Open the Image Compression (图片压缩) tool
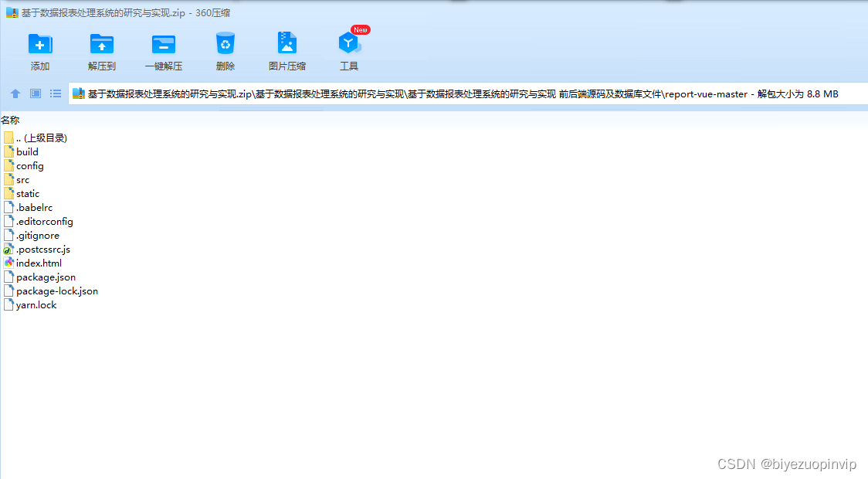Viewport: 868px width, 479px height. 287,44
